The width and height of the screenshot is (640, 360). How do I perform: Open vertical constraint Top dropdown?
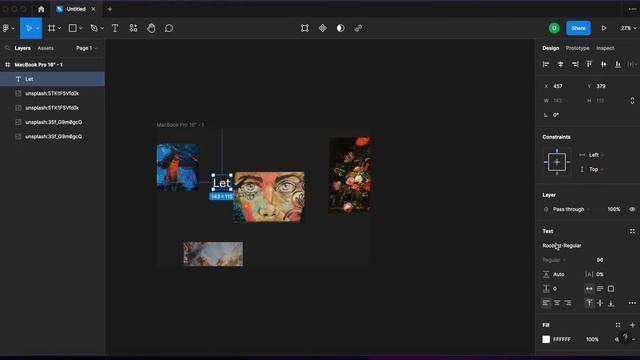coord(596,169)
